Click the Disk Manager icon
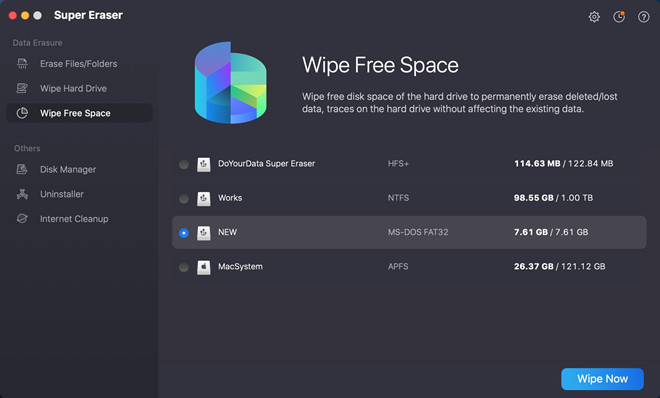 coord(22,169)
